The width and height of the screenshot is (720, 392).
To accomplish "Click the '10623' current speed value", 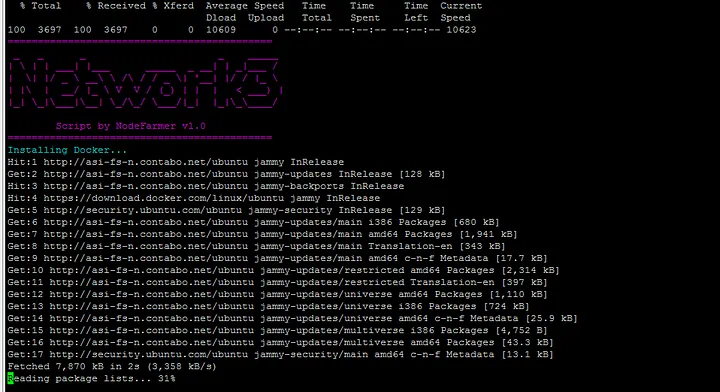I will point(461,30).
